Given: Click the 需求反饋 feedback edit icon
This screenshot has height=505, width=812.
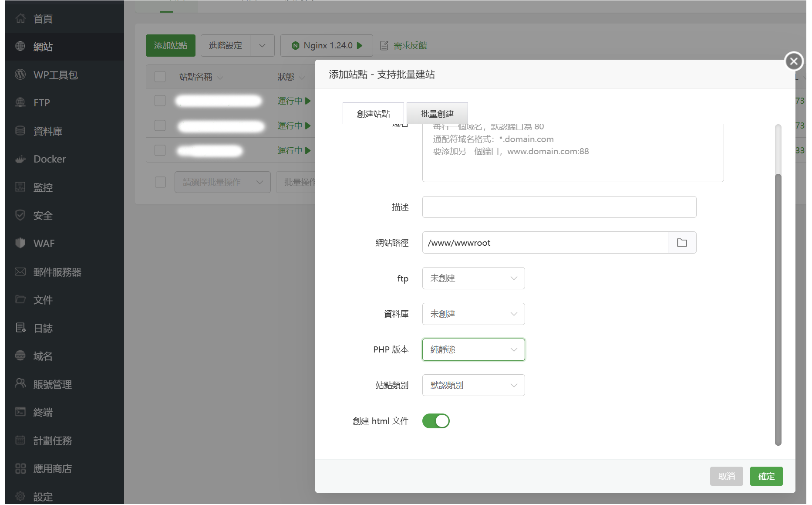Looking at the screenshot, I should click(384, 46).
